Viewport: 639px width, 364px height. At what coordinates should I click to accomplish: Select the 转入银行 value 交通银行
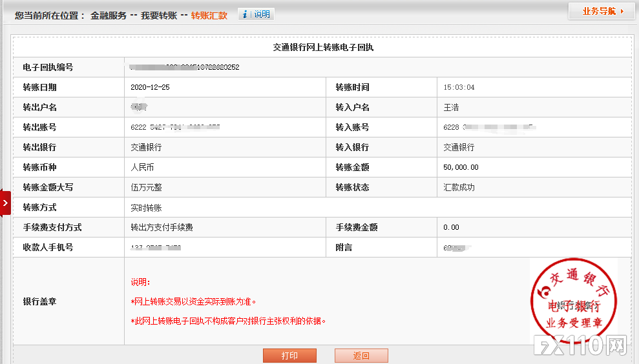[459, 147]
